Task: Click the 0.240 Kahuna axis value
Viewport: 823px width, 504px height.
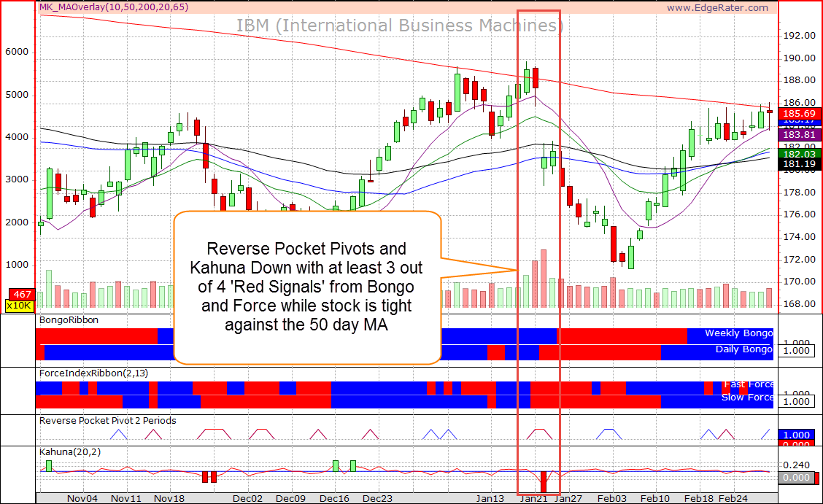Action: 797,465
